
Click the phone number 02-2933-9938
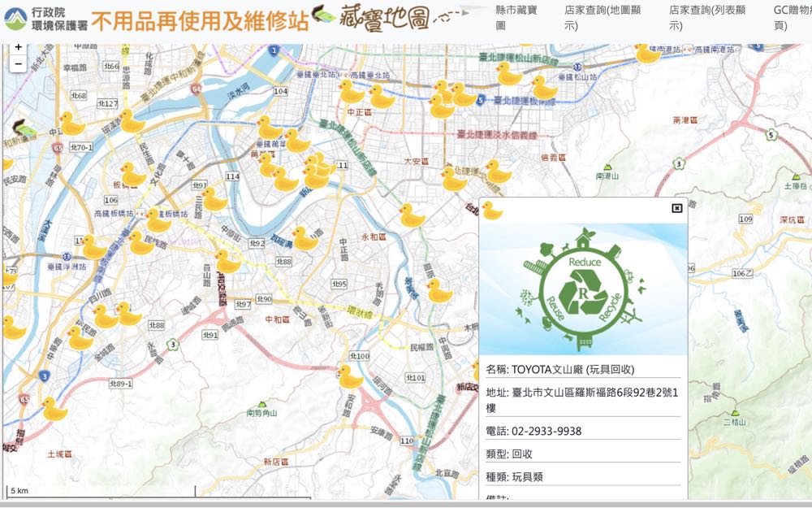coord(546,432)
